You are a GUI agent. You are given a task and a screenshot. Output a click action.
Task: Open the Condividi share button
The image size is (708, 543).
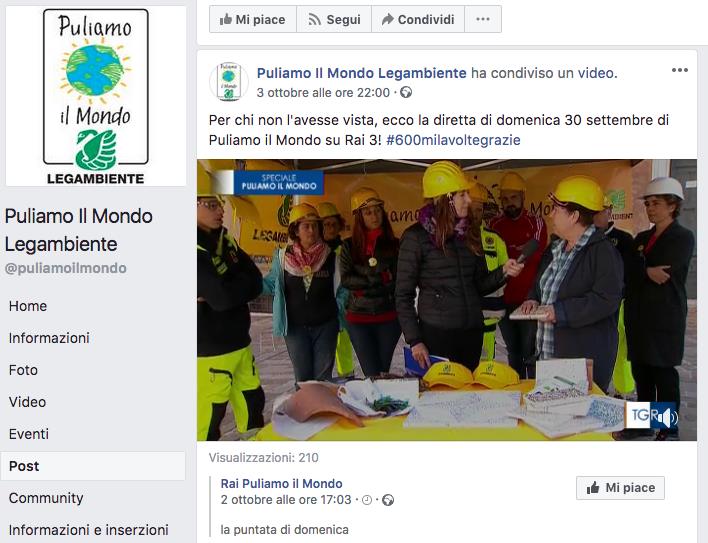coord(418,19)
